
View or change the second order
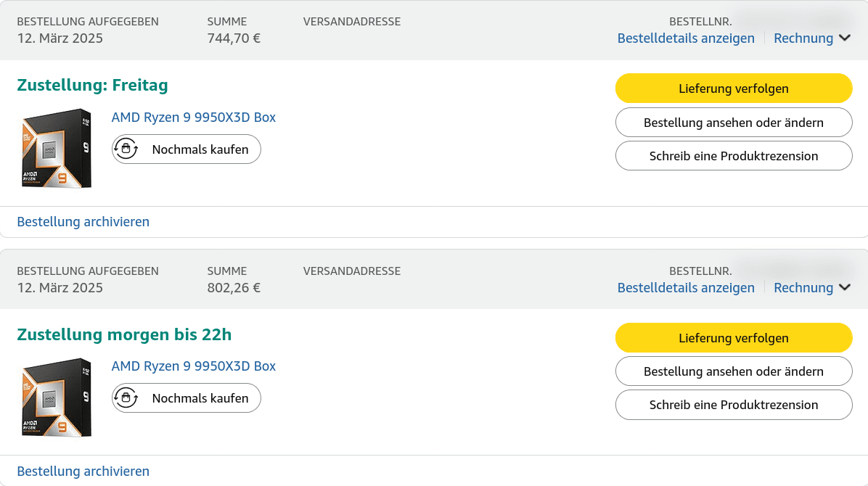click(734, 371)
